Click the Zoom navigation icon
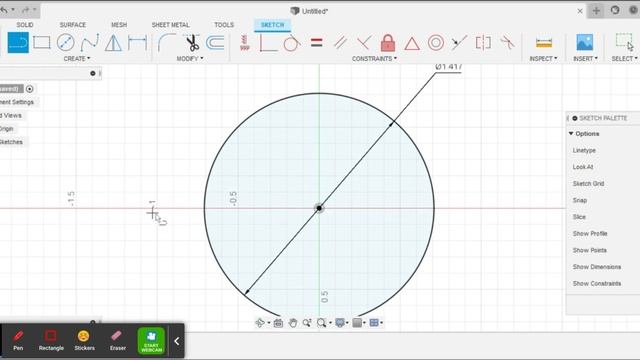Screen dimensions: 640x360 (307, 323)
